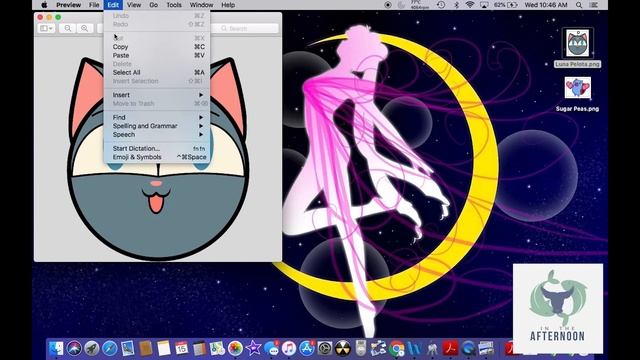Open the Time Machine menu bar icon
Viewport: 640px width, 360px height.
point(441,5)
